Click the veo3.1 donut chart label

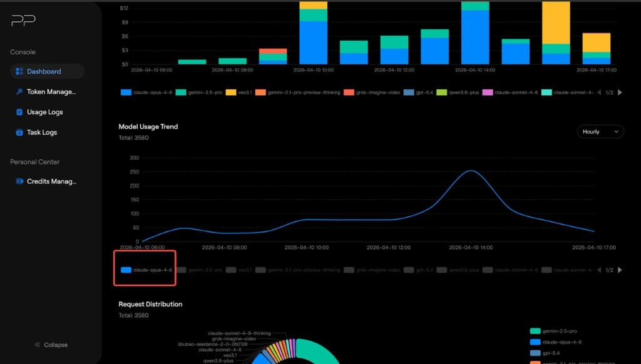point(230,355)
